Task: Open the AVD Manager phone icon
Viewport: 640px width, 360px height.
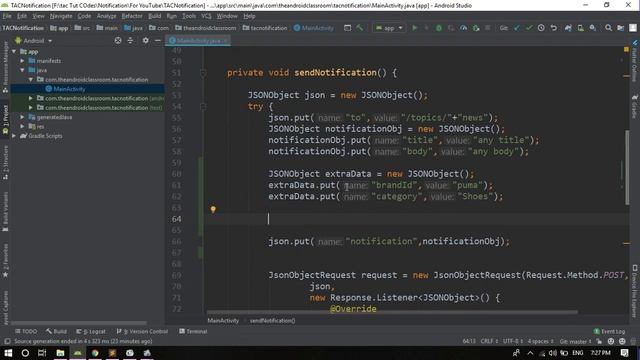Action: click(x=580, y=28)
